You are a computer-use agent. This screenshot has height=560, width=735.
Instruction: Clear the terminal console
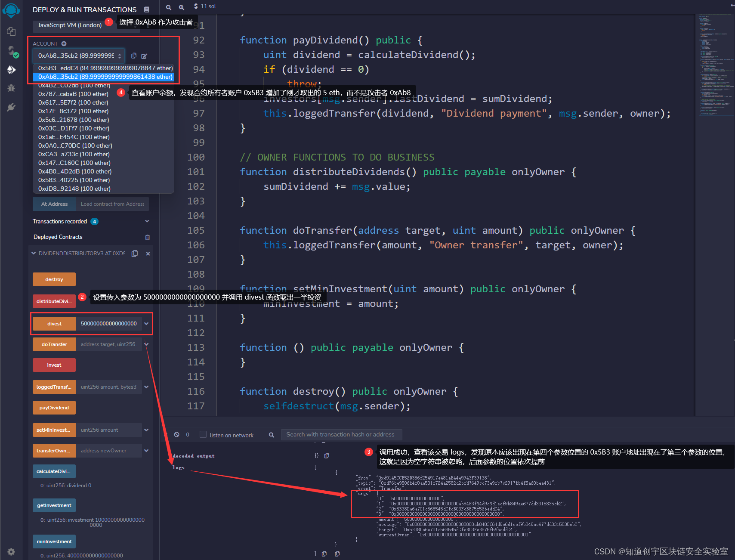[x=176, y=435]
